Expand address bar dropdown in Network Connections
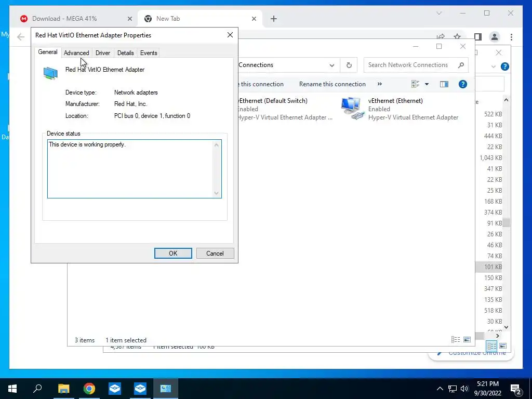 pos(332,65)
